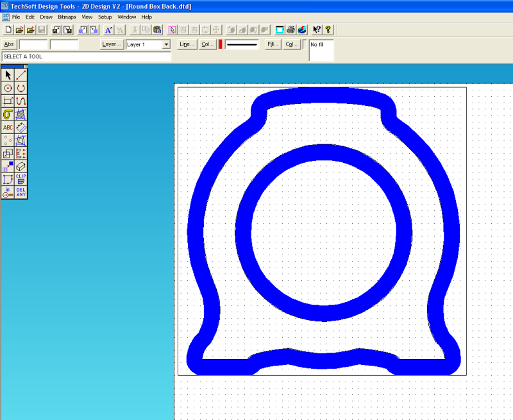Choose the circle drawing tool

click(8, 88)
